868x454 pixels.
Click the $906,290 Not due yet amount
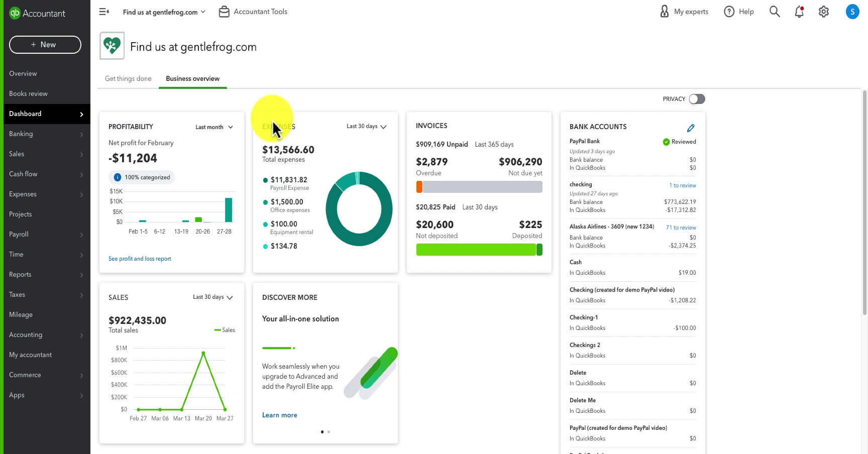[x=520, y=162]
